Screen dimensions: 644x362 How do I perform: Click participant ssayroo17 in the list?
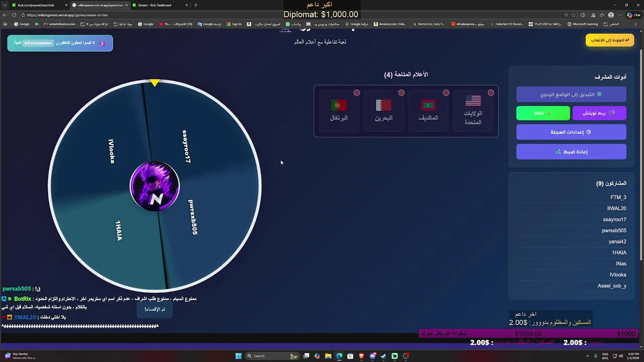point(572,219)
